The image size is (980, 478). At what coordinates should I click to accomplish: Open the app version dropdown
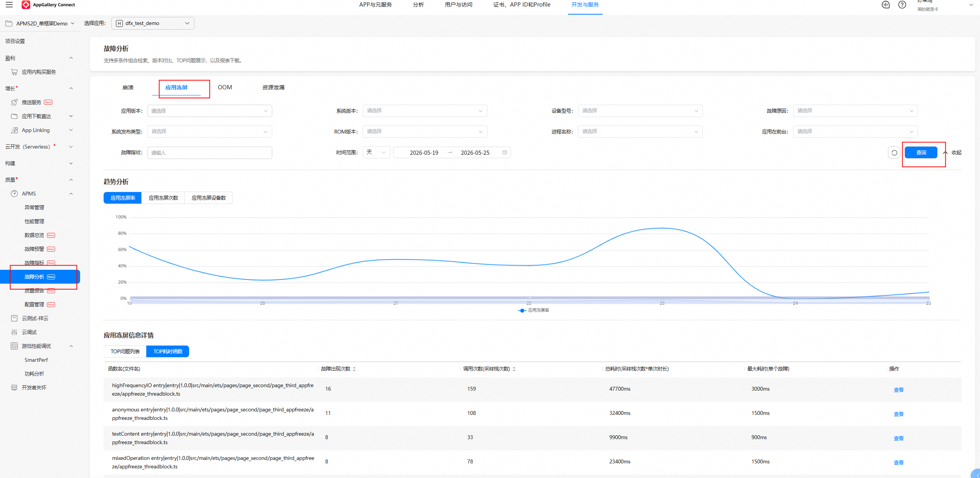click(x=209, y=111)
